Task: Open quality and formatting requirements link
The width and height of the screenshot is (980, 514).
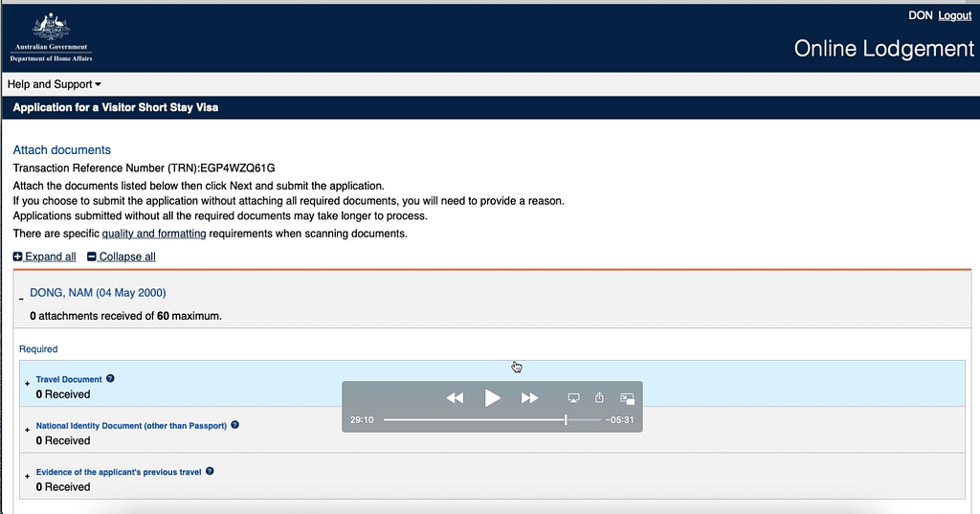Action: [153, 234]
